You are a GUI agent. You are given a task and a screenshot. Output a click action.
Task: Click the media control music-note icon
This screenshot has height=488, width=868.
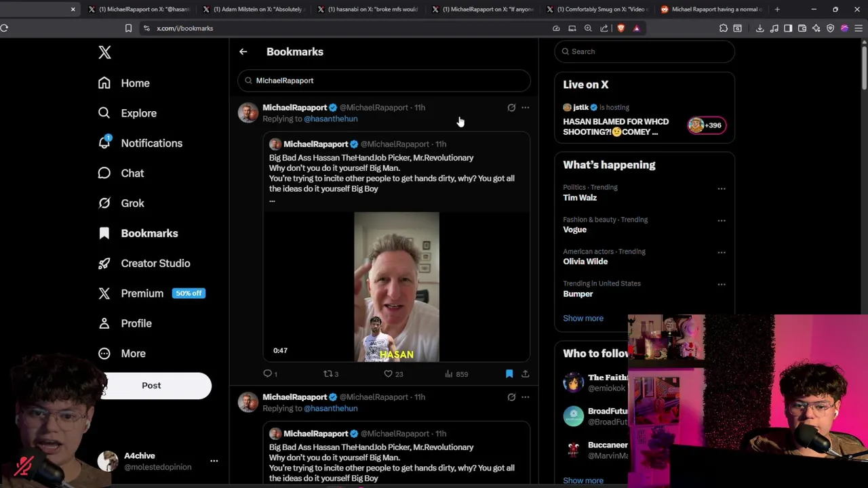click(774, 28)
